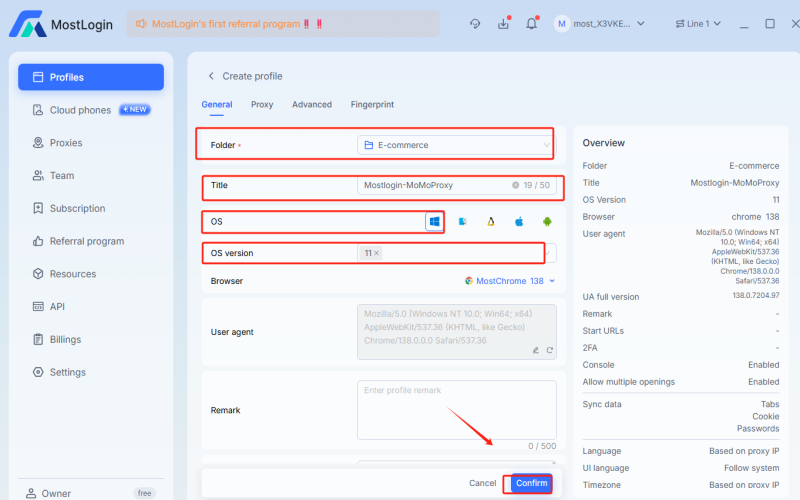The width and height of the screenshot is (800, 500).
Task: Clear the Title field text
Action: pos(515,185)
